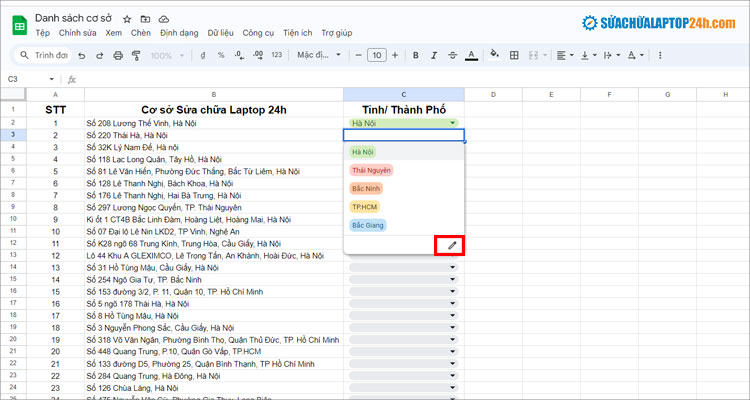Click the pencil edit dropdown icon
The height and width of the screenshot is (400, 750).
point(452,245)
